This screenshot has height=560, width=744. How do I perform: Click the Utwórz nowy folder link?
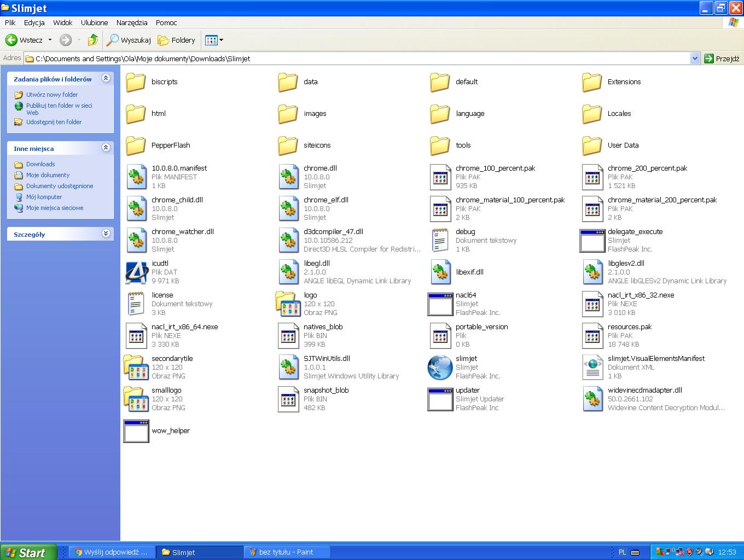click(52, 95)
